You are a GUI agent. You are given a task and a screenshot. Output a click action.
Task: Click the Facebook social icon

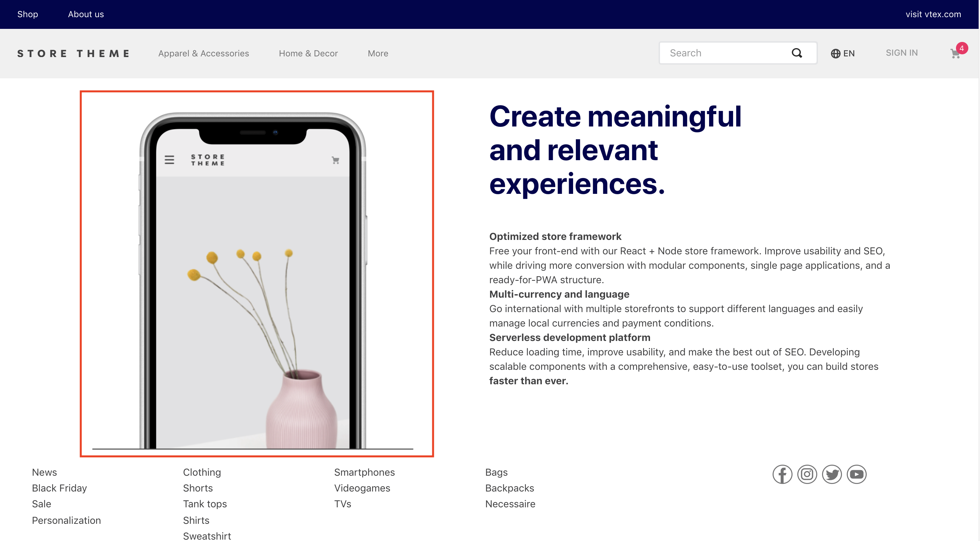(782, 474)
